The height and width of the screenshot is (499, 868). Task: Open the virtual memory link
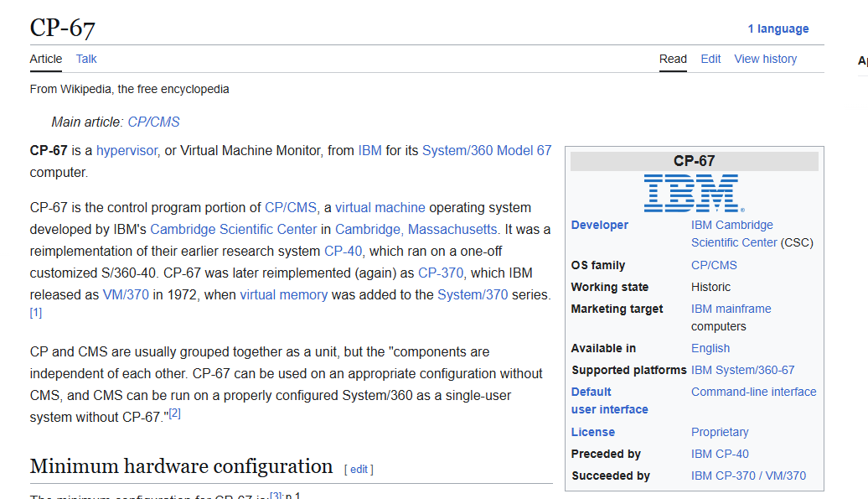tap(283, 294)
